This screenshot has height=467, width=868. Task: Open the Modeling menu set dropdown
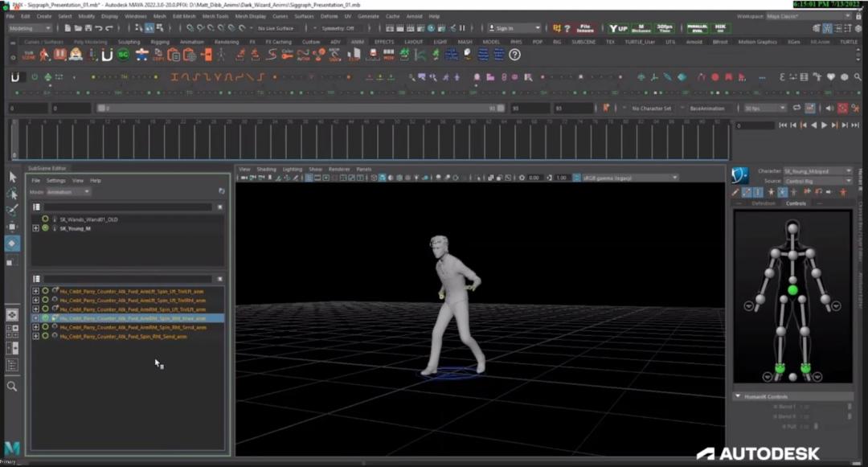30,28
